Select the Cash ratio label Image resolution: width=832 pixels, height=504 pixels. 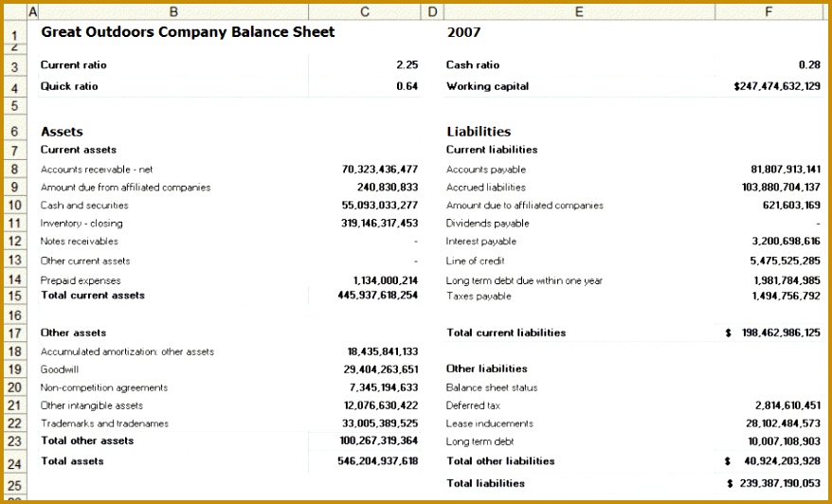tap(473, 64)
